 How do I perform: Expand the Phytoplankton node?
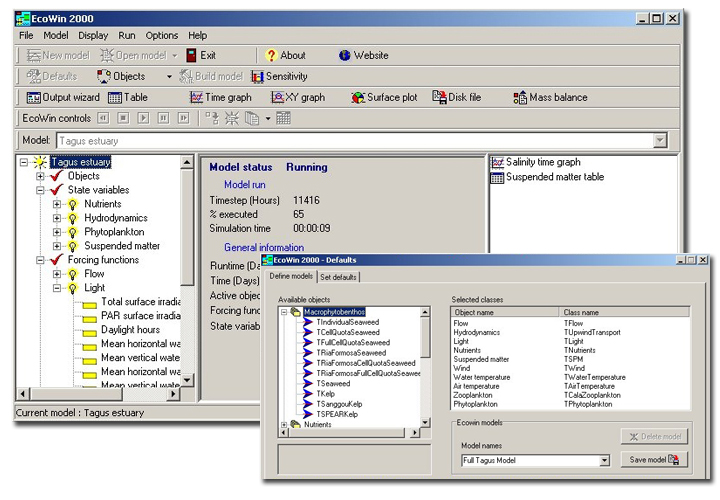57,232
